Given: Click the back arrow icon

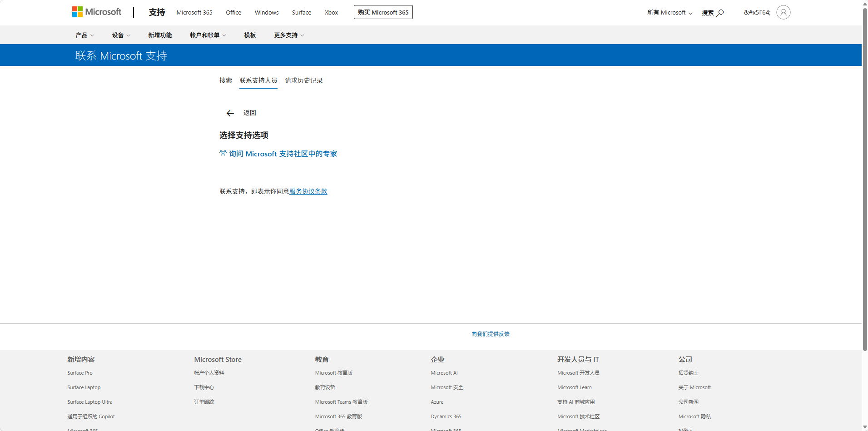Looking at the screenshot, I should pos(230,113).
